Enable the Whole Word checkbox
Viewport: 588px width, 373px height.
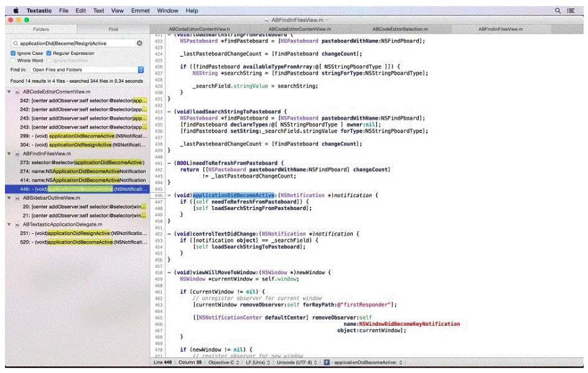[x=13, y=60]
